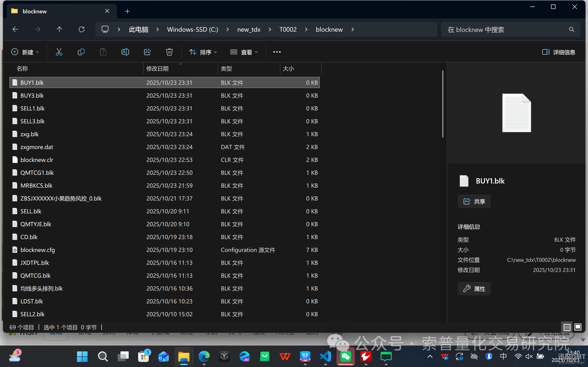Click the Delete trash icon
The width and height of the screenshot is (588, 367).
pyautogui.click(x=169, y=52)
